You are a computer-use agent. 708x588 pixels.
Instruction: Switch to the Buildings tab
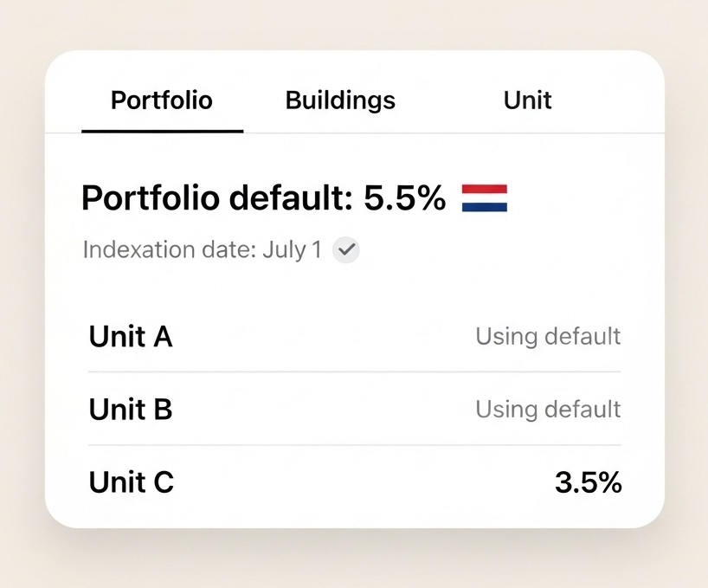(340, 100)
